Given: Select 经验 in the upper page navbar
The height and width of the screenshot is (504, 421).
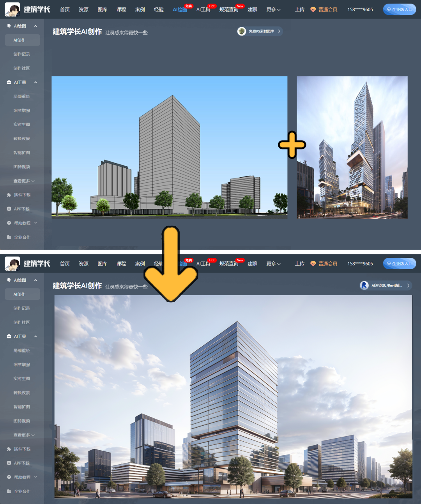Looking at the screenshot, I should pyautogui.click(x=159, y=9).
